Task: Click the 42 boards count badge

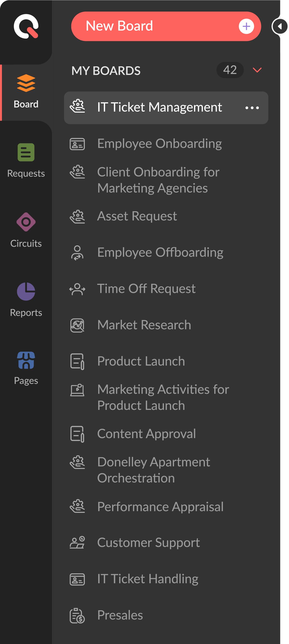Action: [x=230, y=70]
